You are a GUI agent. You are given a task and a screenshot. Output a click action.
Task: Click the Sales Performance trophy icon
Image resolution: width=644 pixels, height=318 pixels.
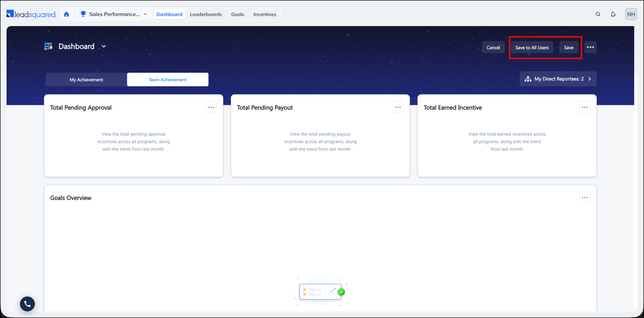click(x=83, y=14)
